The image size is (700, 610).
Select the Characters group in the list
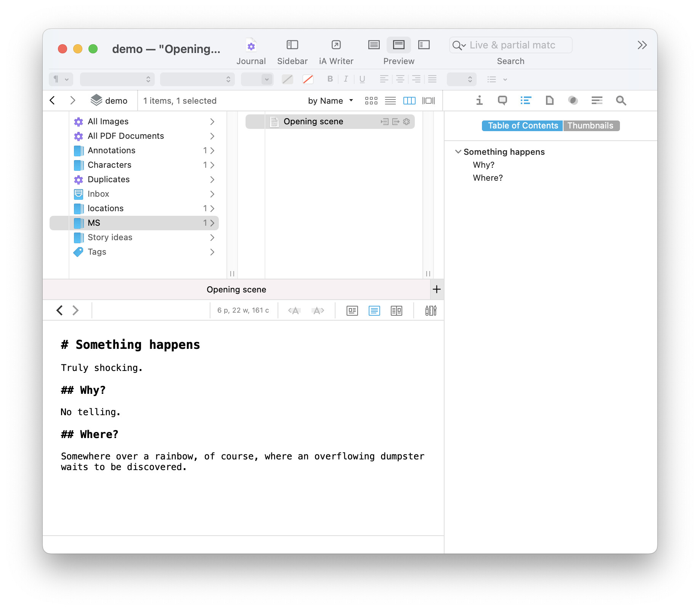109,165
